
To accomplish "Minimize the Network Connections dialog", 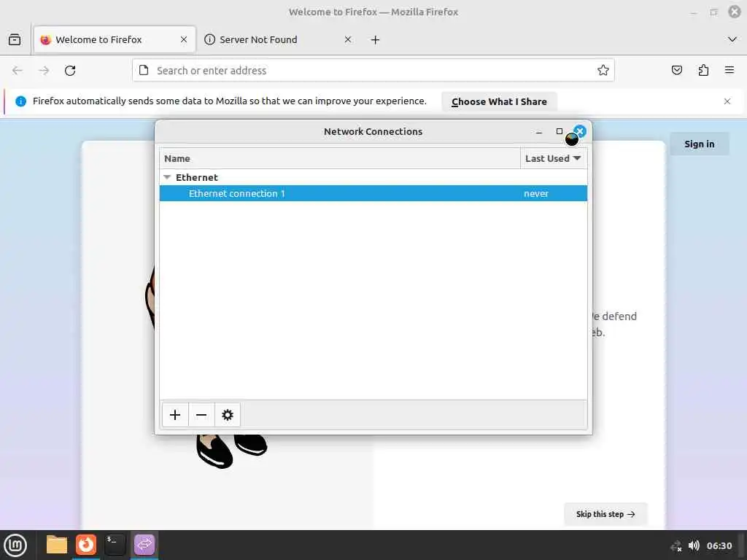I will tap(539, 131).
